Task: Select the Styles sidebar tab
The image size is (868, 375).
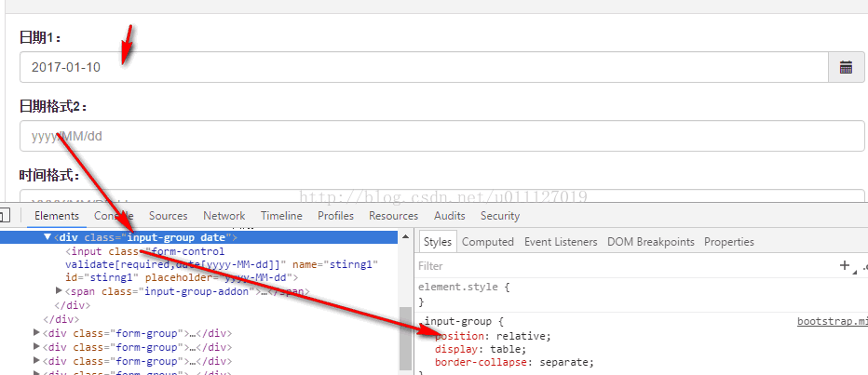Action: pyautogui.click(x=438, y=242)
